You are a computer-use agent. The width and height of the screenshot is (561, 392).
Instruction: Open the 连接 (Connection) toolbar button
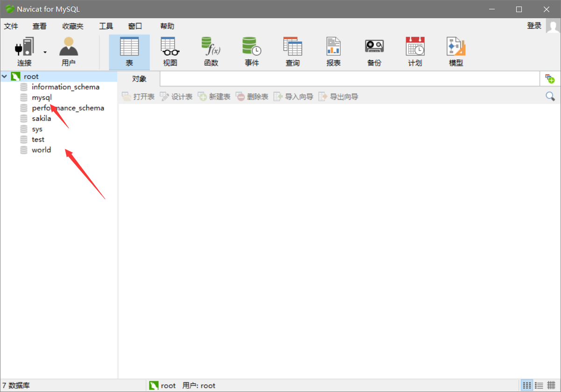coord(25,52)
